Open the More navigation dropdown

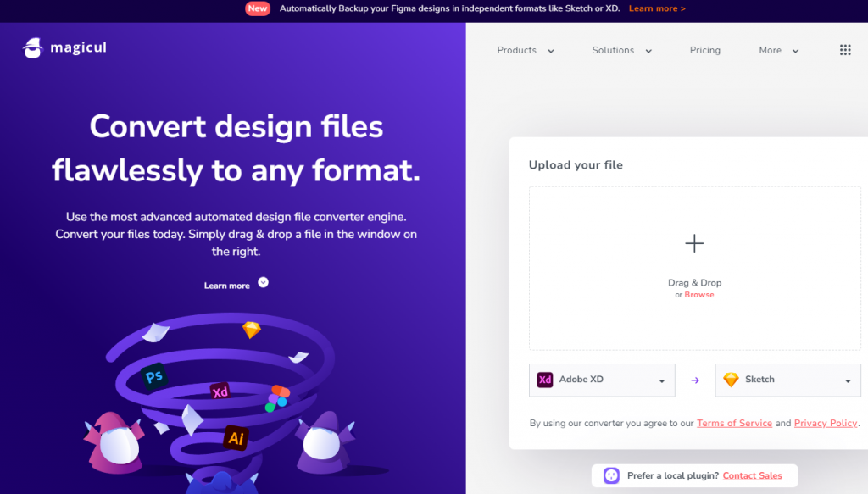pyautogui.click(x=776, y=50)
